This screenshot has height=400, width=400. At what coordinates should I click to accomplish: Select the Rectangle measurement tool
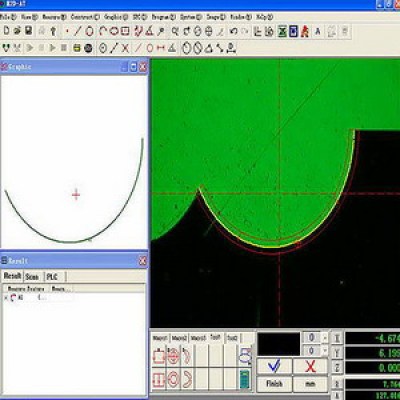pyautogui.click(x=125, y=32)
